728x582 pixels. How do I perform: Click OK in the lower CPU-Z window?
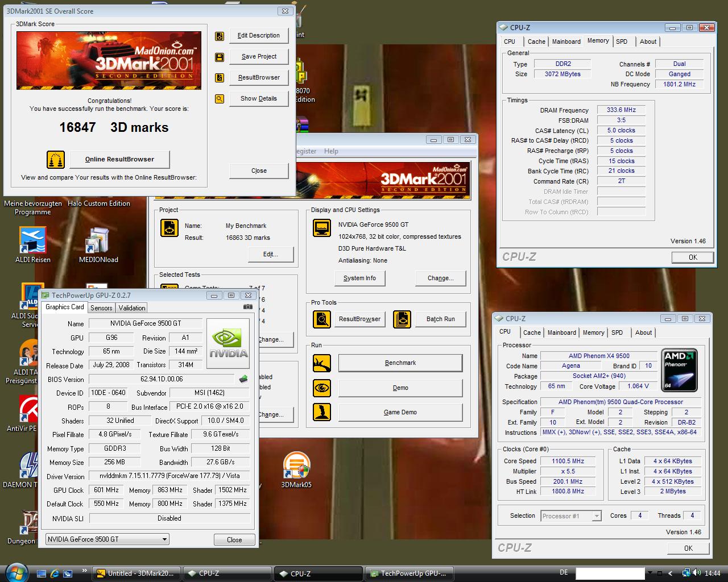688,548
